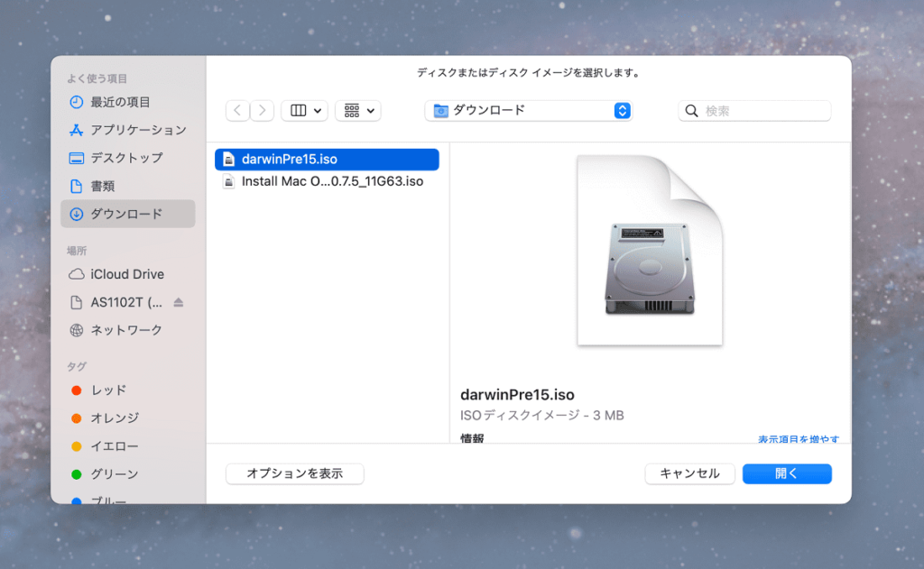The height and width of the screenshot is (569, 924).
Task: Select アプリケーション in the sidebar
Action: coord(128,130)
